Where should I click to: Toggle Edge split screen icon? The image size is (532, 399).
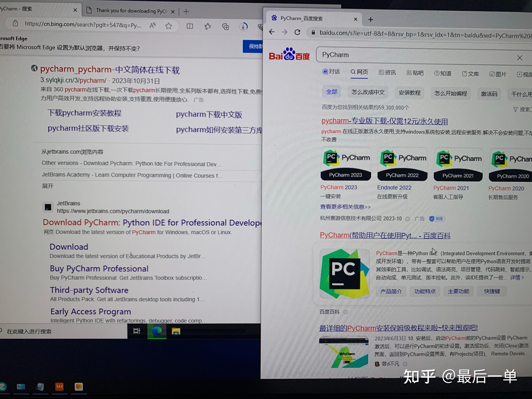tap(189, 26)
